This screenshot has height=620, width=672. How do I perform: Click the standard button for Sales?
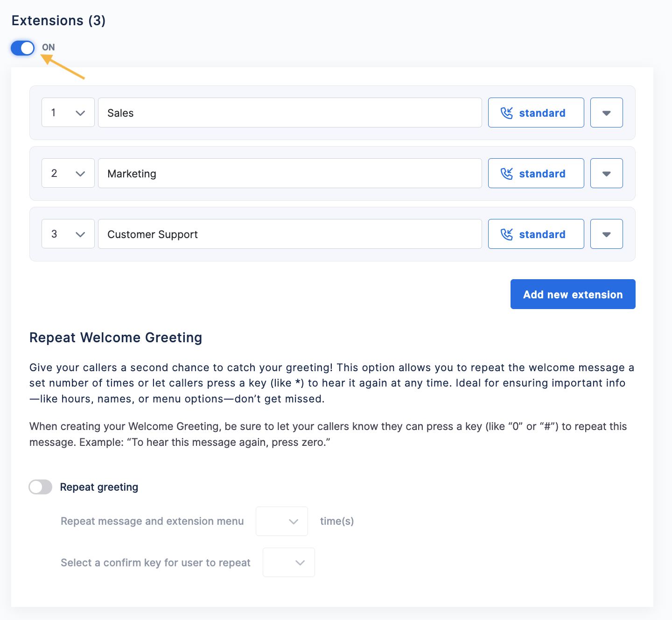point(536,113)
